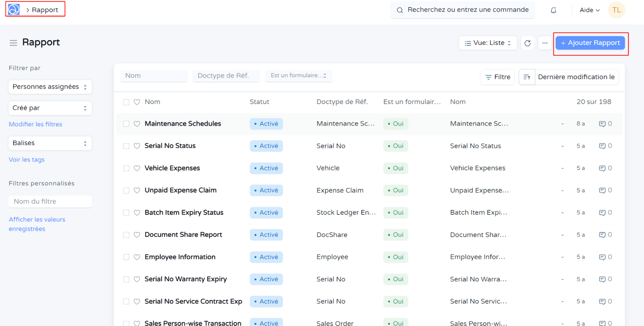Tick the select-all checkbox in header
This screenshot has width=644, height=326.
pyautogui.click(x=126, y=102)
